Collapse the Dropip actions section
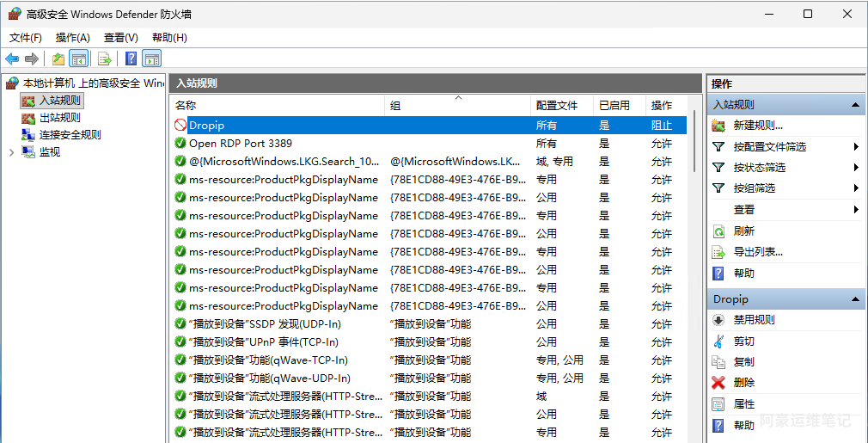 coord(855,299)
